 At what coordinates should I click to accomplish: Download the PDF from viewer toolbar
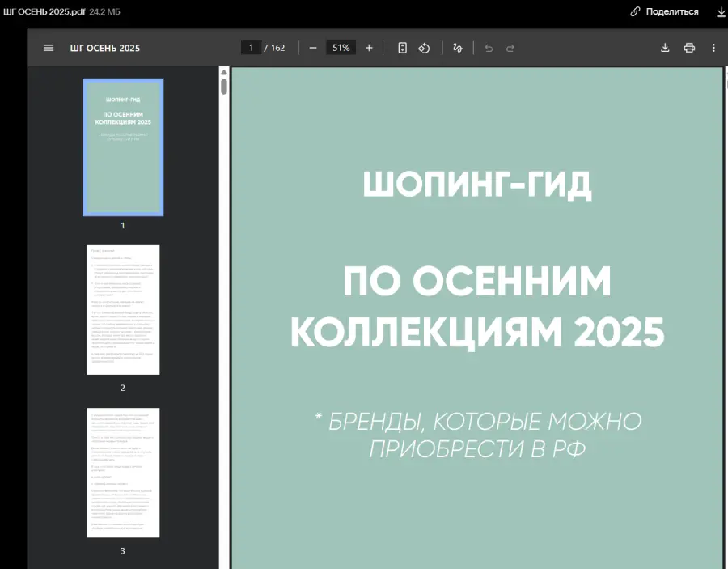point(665,48)
